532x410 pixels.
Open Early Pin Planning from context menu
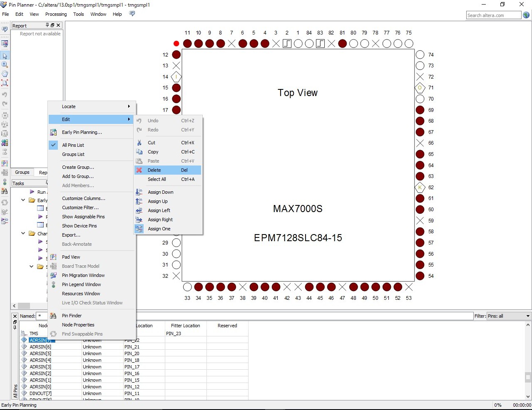pos(92,132)
